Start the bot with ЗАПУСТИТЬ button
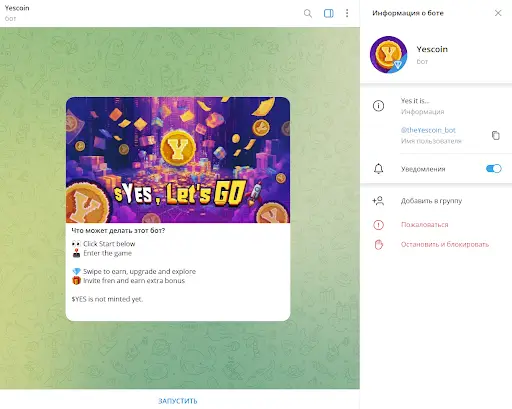This screenshot has height=409, width=512. tap(178, 401)
